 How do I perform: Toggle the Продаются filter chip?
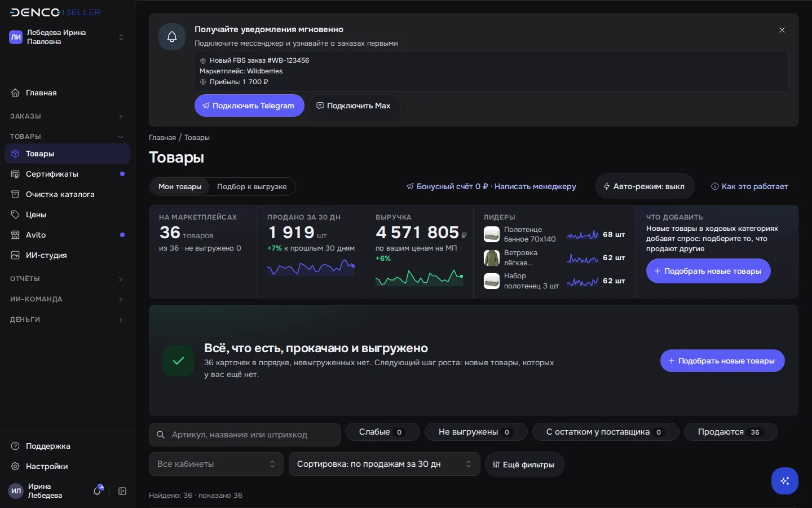[731, 432]
